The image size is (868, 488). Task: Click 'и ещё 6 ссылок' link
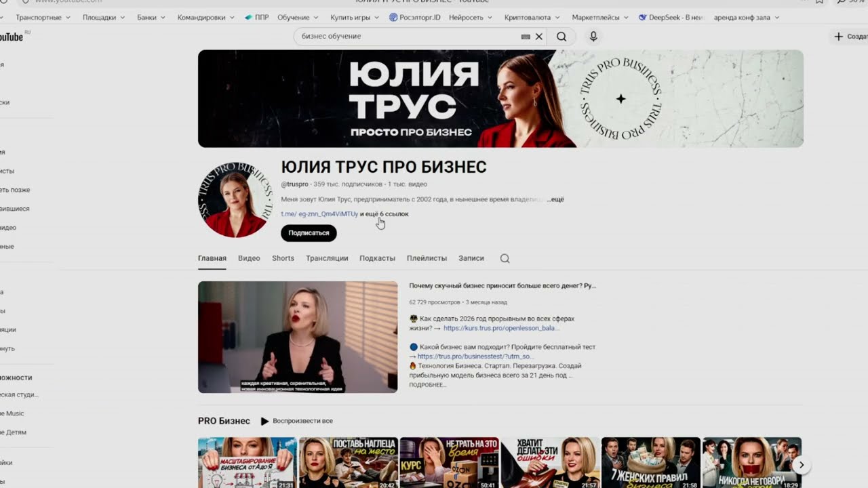(x=384, y=214)
